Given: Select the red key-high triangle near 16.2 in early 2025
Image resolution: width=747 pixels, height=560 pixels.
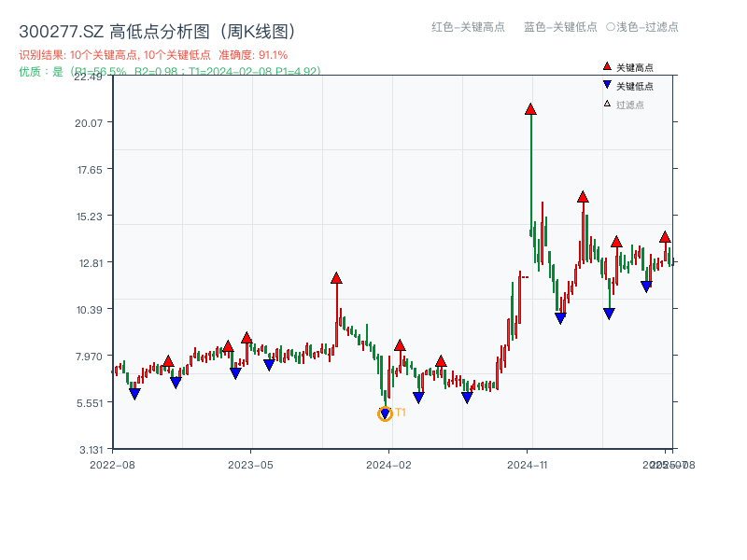Looking at the screenshot, I should (x=583, y=197).
